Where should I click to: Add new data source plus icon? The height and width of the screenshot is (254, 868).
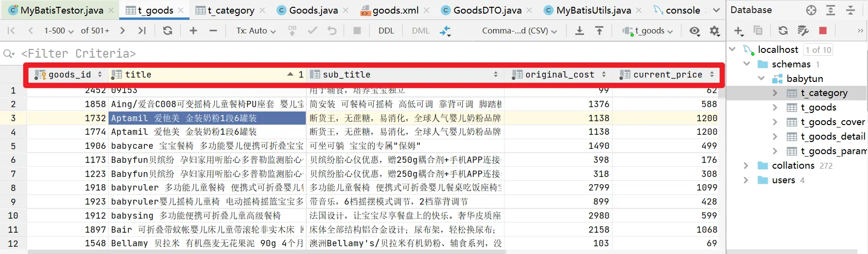(x=739, y=31)
